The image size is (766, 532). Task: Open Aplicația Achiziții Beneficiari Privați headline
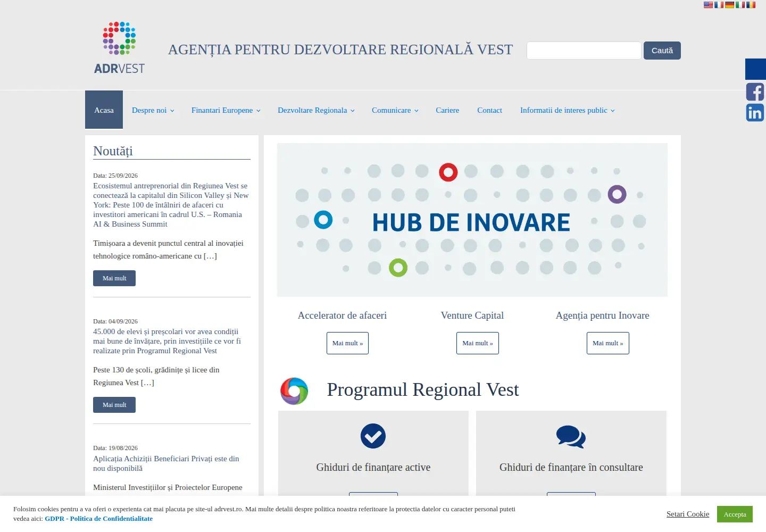[x=166, y=463]
